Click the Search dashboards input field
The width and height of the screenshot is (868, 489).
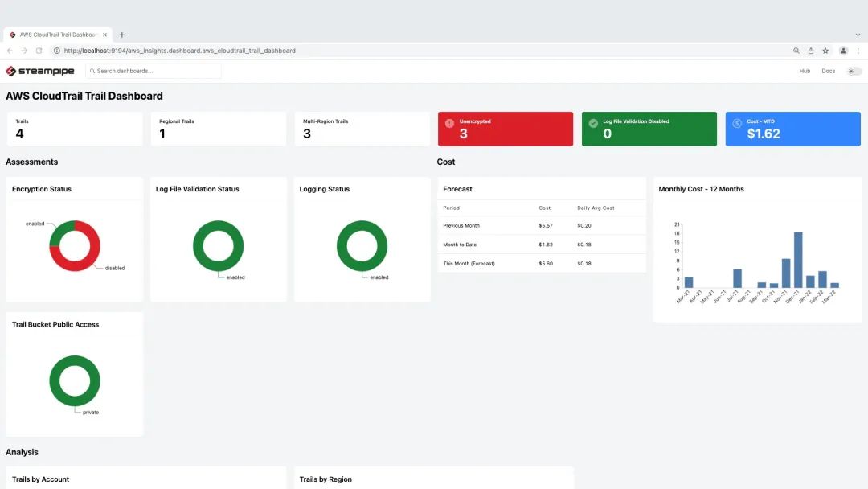coord(153,71)
